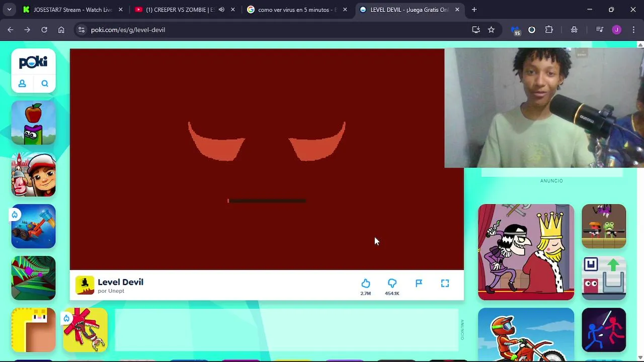
Task: Click the 'por Unept' developer text
Action: 111,291
